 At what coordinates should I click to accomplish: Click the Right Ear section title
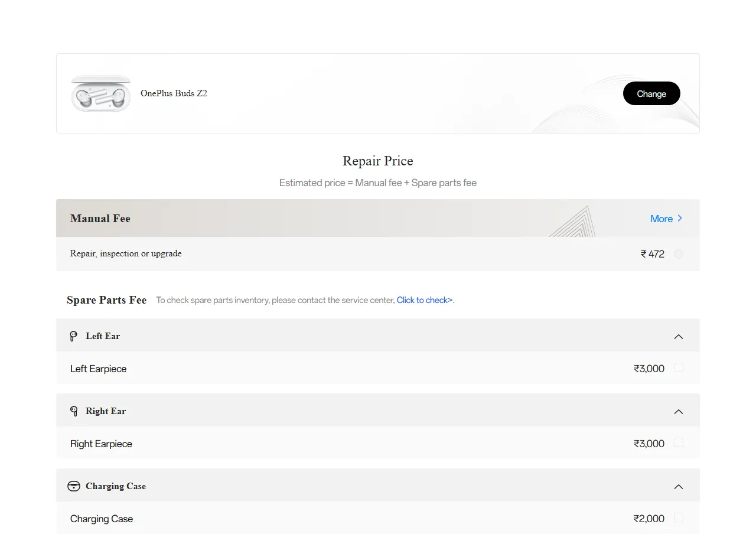[x=106, y=411]
